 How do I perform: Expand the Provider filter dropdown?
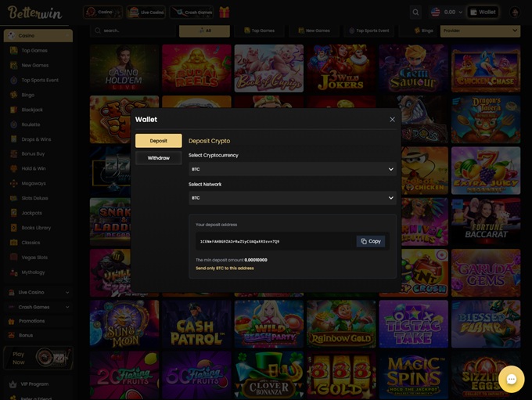pos(480,31)
